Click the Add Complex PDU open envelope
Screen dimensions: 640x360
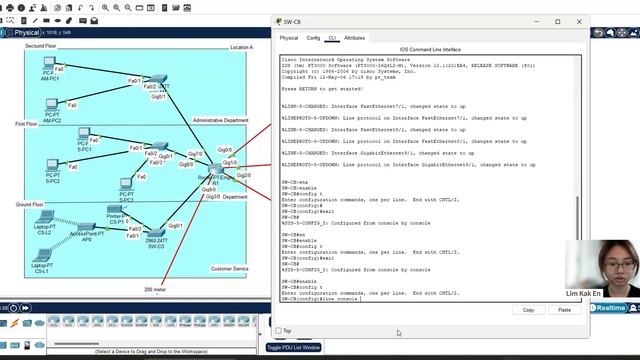(94, 20)
